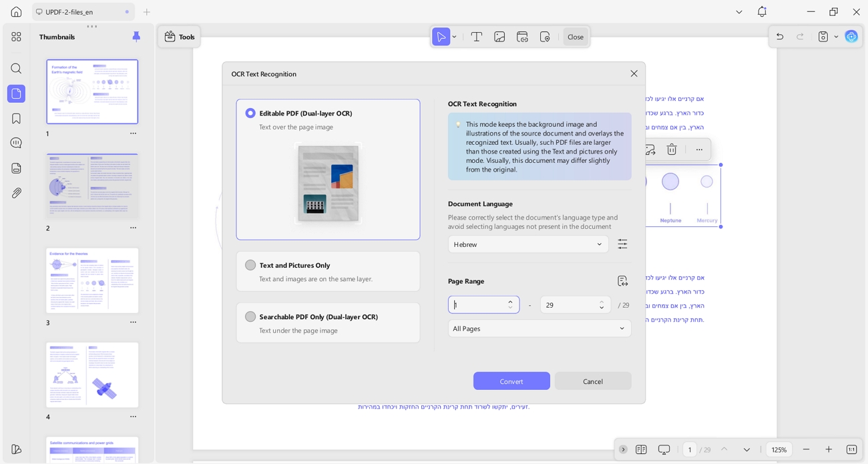Click the Convert button

511,381
